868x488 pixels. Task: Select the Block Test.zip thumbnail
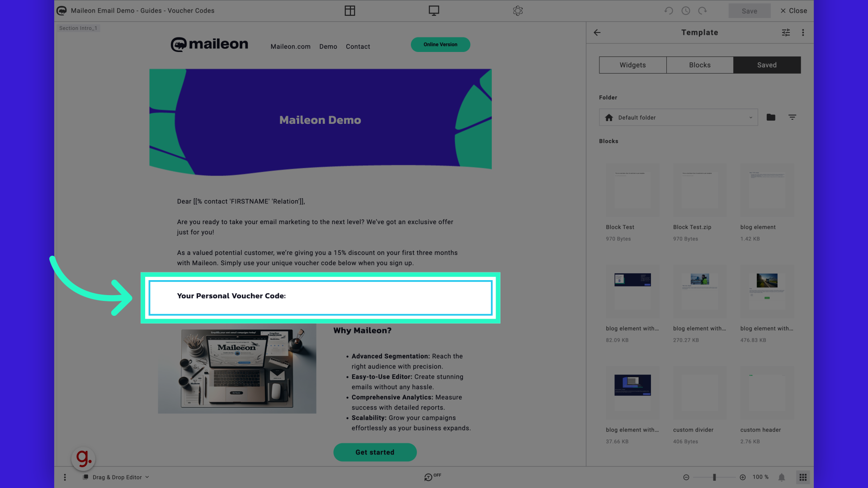[699, 190]
